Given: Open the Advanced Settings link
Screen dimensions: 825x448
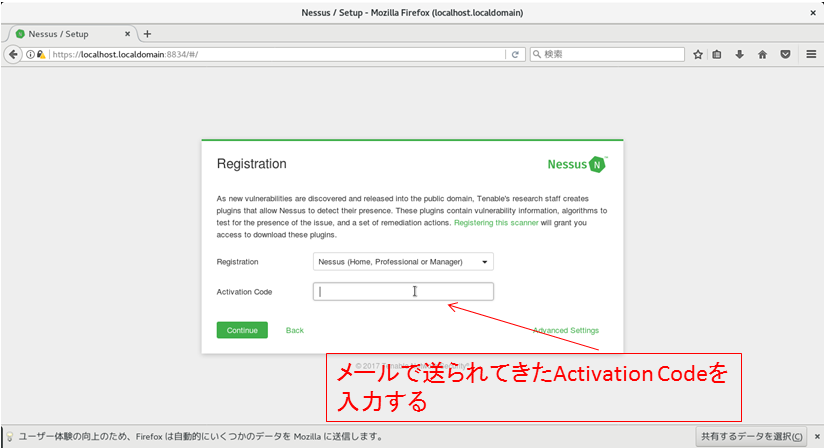Looking at the screenshot, I should 566,330.
